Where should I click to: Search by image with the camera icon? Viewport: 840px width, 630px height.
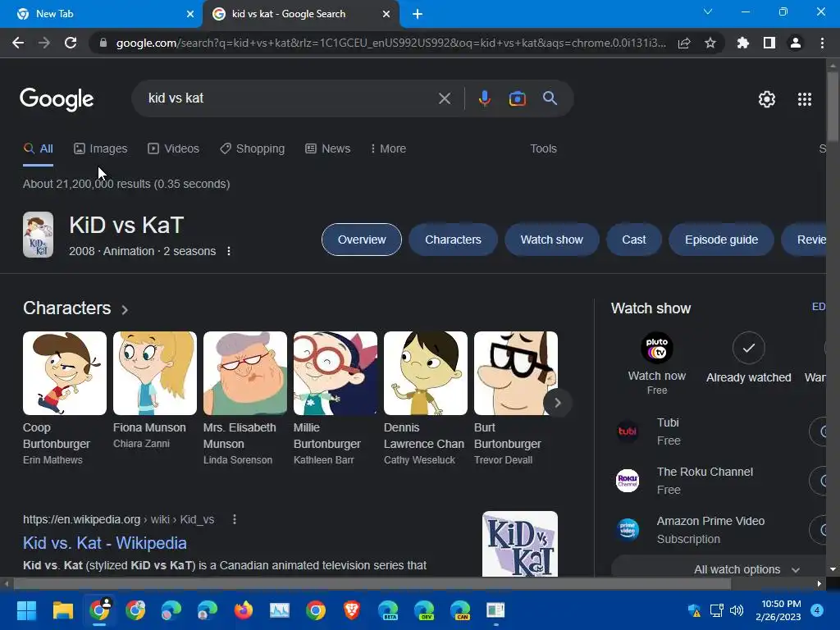click(518, 98)
